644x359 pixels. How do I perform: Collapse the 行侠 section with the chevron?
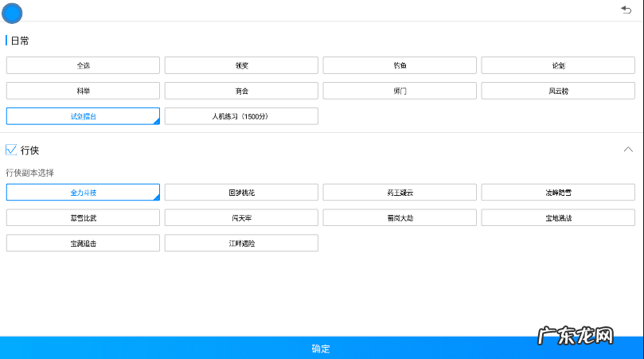coord(628,150)
